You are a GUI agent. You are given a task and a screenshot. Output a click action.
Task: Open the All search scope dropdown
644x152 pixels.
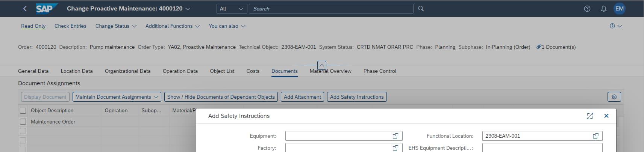tap(232, 9)
